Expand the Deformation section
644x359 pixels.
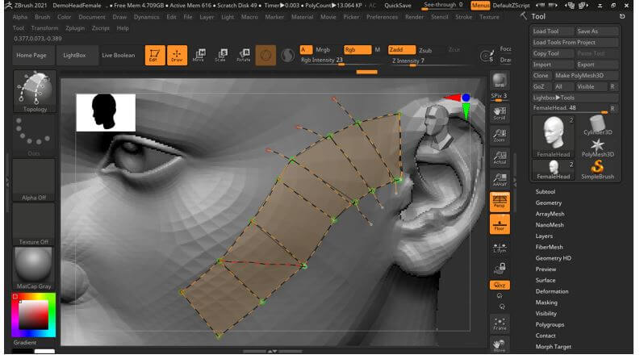pos(551,291)
